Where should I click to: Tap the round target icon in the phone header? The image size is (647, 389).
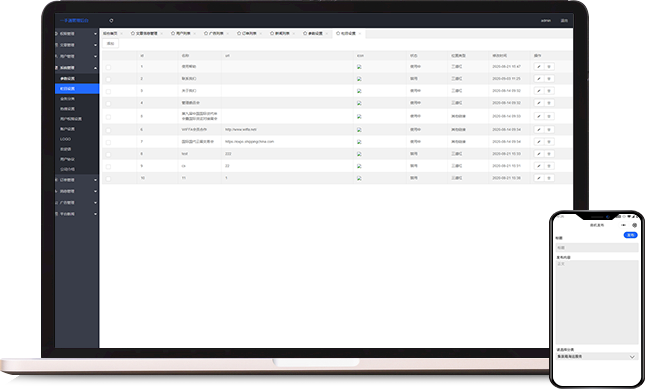635,225
